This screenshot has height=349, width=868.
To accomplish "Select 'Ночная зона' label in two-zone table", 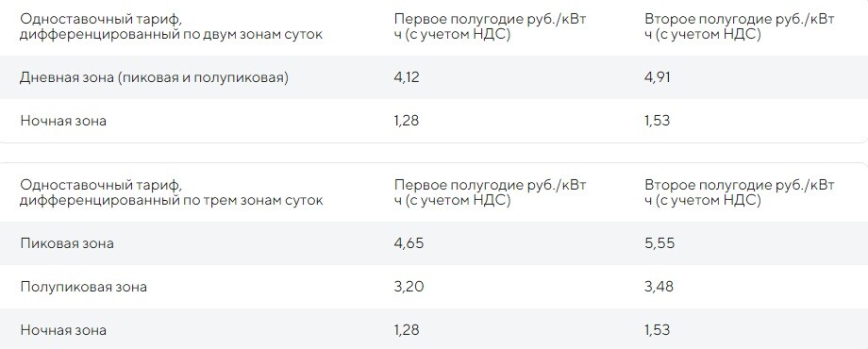I will click(63, 121).
